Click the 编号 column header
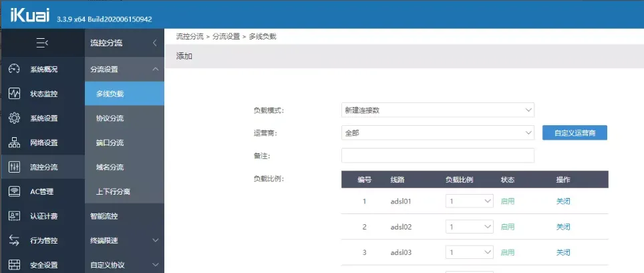This screenshot has width=644, height=273. (364, 180)
